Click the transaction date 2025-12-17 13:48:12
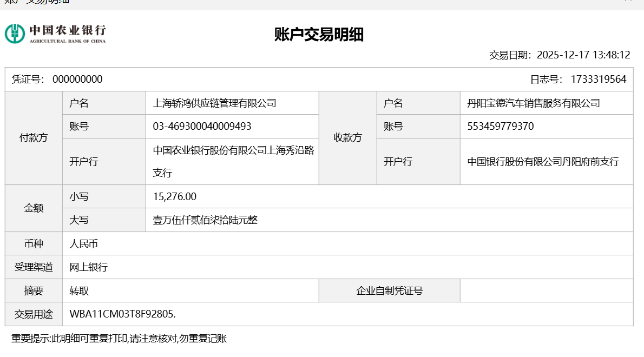 [x=583, y=55]
